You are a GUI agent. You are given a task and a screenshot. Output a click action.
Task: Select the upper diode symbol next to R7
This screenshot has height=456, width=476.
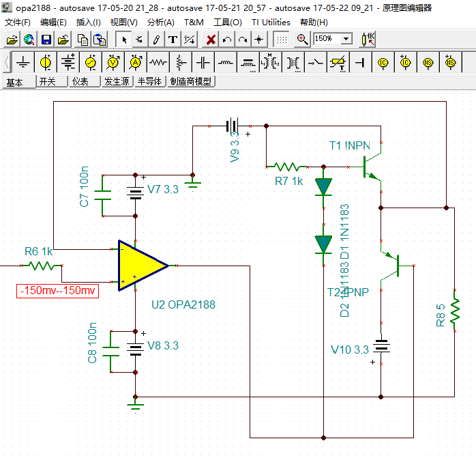[324, 187]
